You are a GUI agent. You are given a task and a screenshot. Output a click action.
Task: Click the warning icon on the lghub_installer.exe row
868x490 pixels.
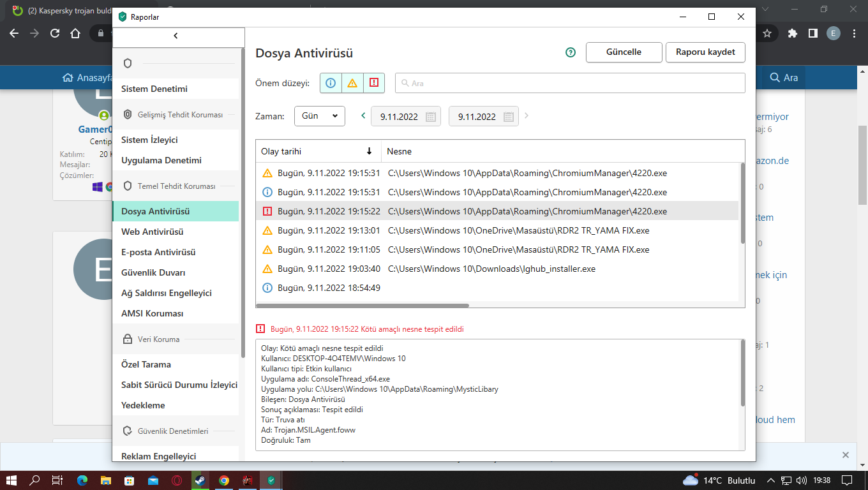pos(267,269)
